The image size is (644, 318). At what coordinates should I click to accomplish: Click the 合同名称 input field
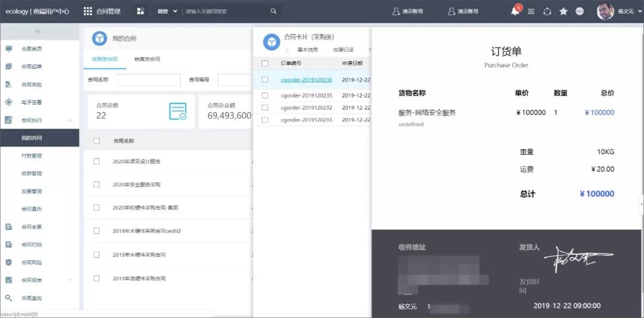pyautogui.click(x=148, y=80)
